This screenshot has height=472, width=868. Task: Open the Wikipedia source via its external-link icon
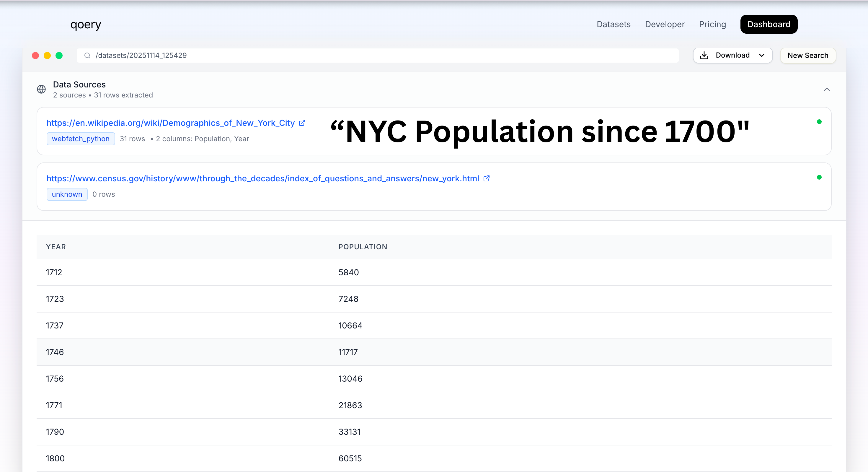[301, 123]
